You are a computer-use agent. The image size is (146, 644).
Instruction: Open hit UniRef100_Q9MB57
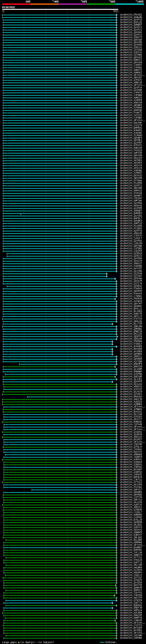[x=131, y=25]
